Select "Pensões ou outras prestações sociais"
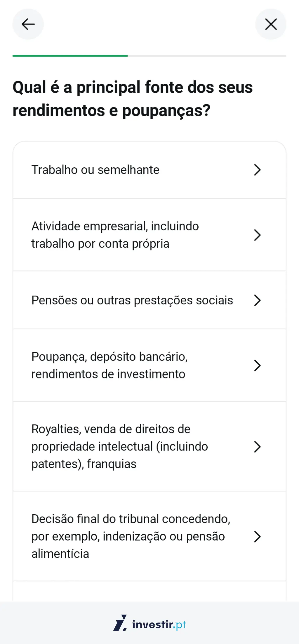The height and width of the screenshot is (644, 299). 132,300
